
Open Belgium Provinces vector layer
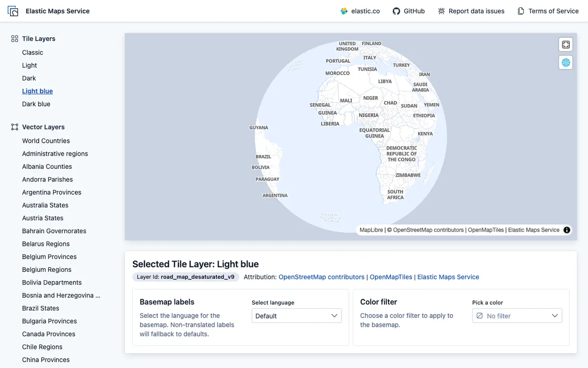[49, 257]
